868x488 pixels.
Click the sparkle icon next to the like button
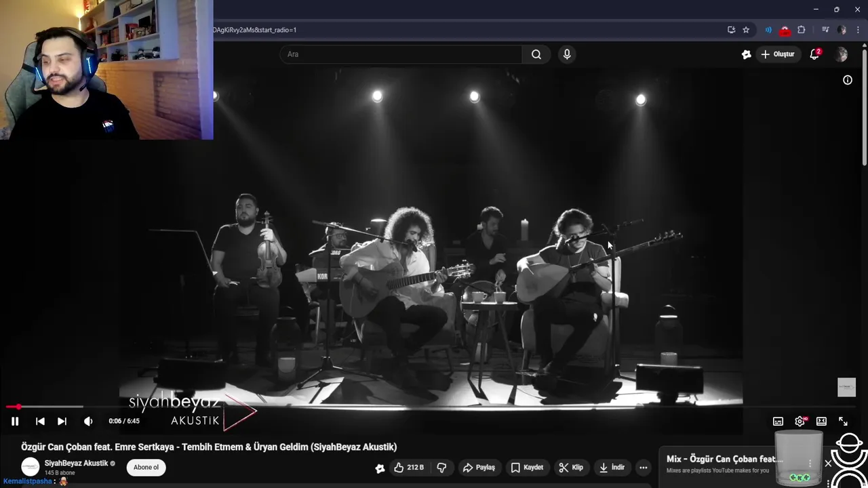[380, 468]
